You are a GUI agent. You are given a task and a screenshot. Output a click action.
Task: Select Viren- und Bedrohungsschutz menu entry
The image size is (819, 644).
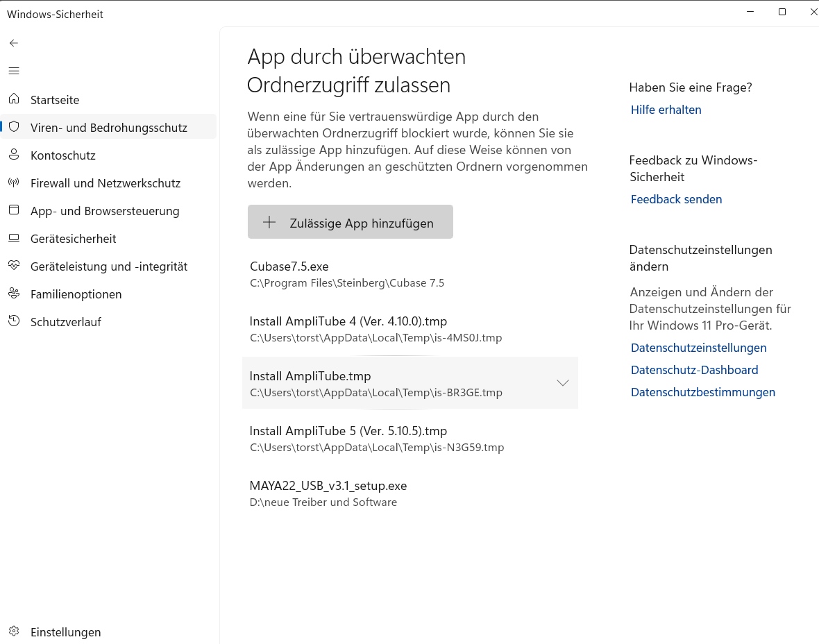coord(109,128)
